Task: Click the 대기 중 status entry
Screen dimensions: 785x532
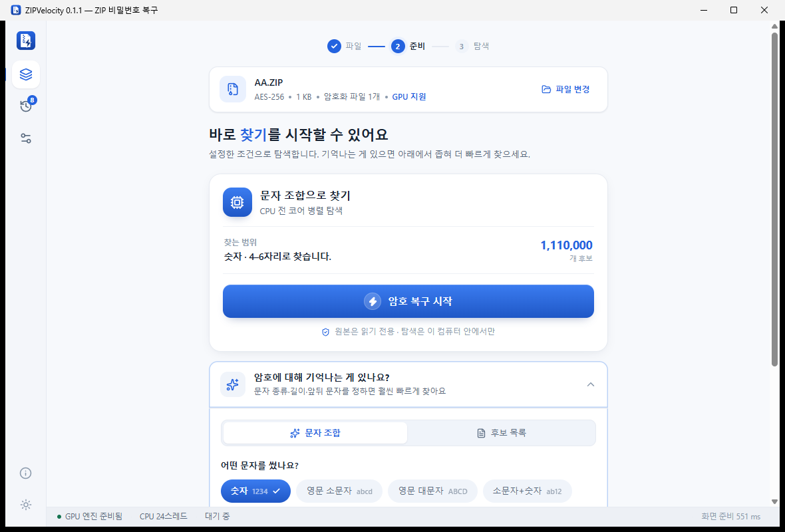Action: (218, 516)
